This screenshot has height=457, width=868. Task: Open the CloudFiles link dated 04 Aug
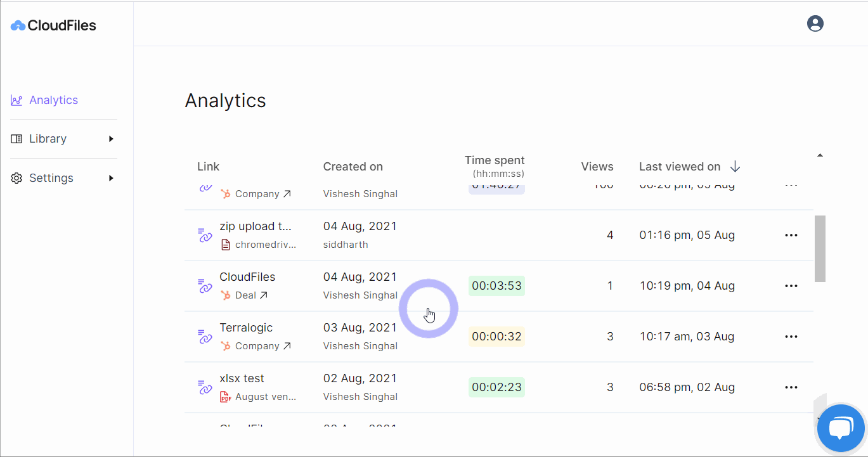pyautogui.click(x=247, y=277)
